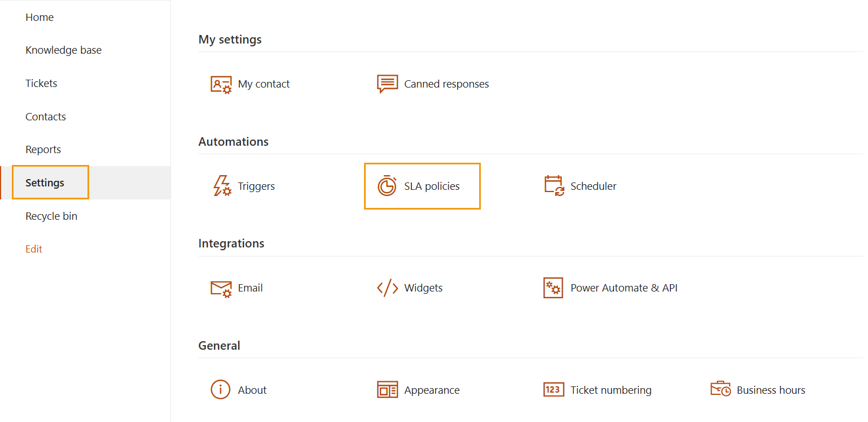Image resolution: width=868 pixels, height=422 pixels.
Task: Select the Ticket numbering 123 icon
Action: tap(553, 390)
